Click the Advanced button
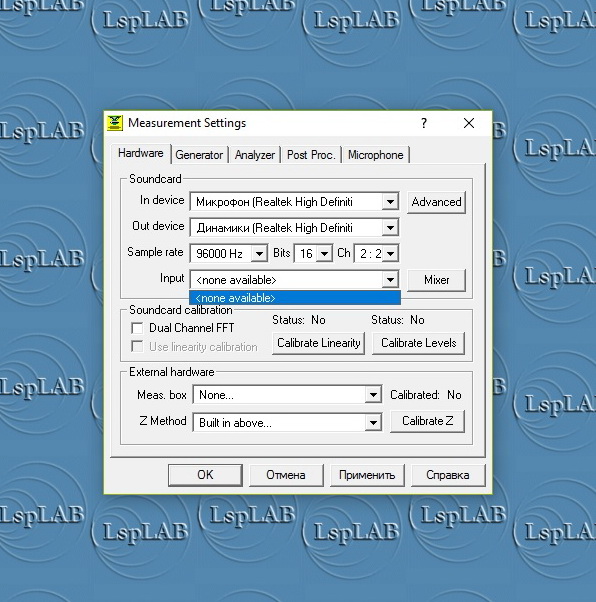 [x=436, y=202]
